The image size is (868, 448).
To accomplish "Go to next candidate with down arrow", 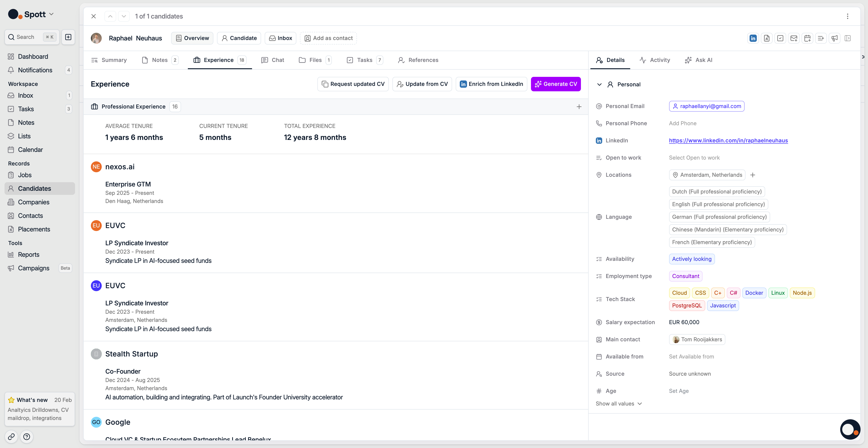I will point(124,16).
